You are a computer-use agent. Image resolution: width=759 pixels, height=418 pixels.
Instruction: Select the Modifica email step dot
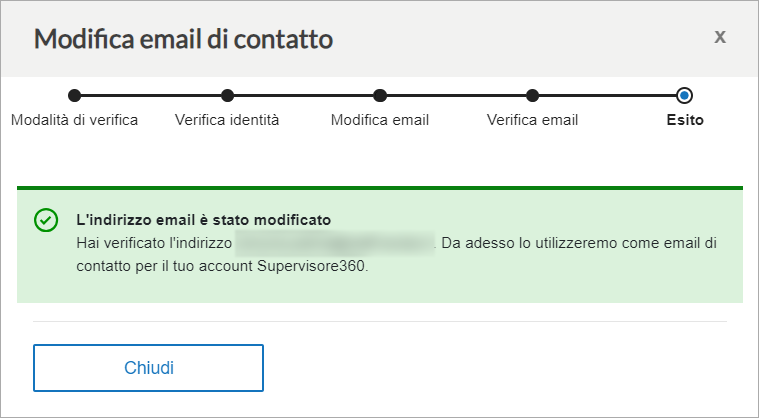(x=380, y=96)
